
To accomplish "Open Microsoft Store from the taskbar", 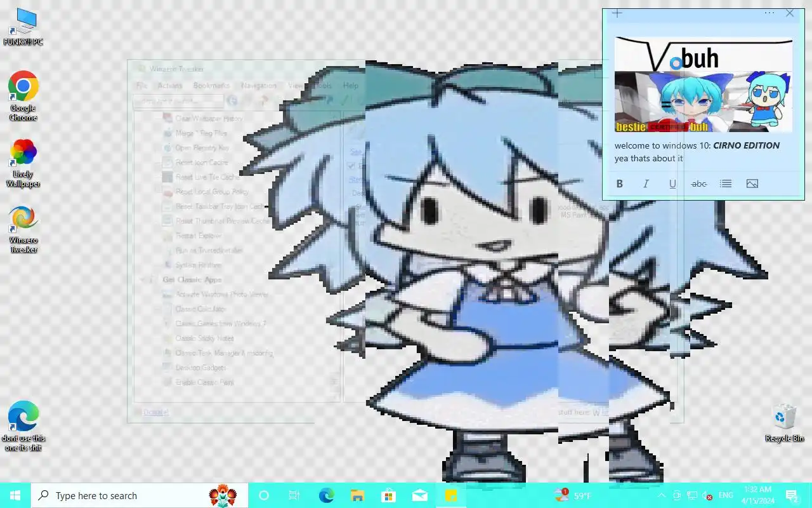I will 388,495.
